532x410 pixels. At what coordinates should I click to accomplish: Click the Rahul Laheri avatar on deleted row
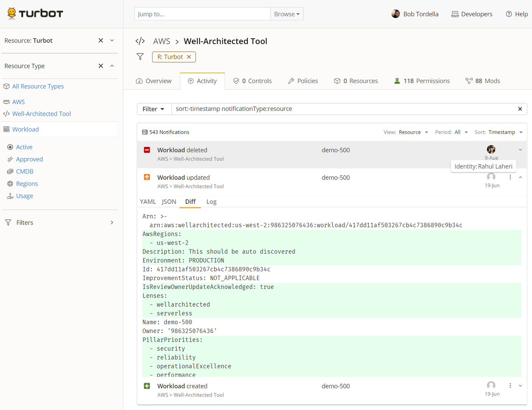[491, 149]
